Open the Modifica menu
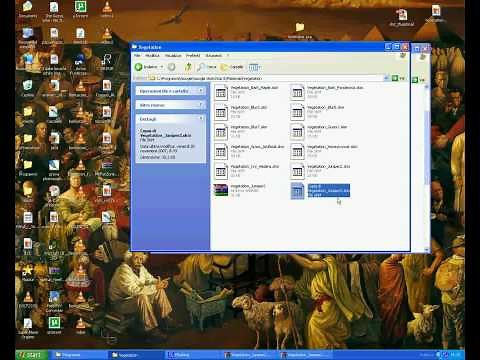This screenshot has width=480, height=360. pos(152,55)
